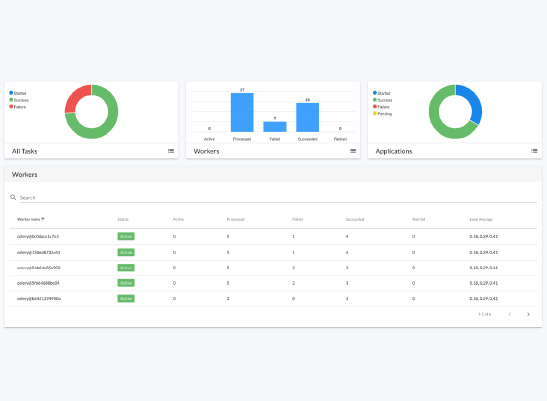Toggle Failure legend in Applications chart
This screenshot has width=547, height=401.
coord(381,107)
